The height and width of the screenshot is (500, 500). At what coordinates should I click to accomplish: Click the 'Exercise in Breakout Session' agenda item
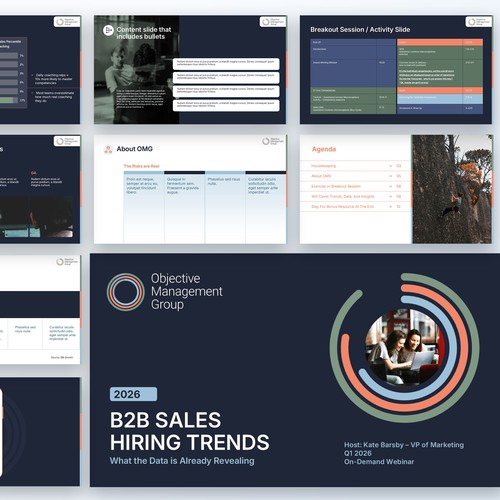coord(336,186)
